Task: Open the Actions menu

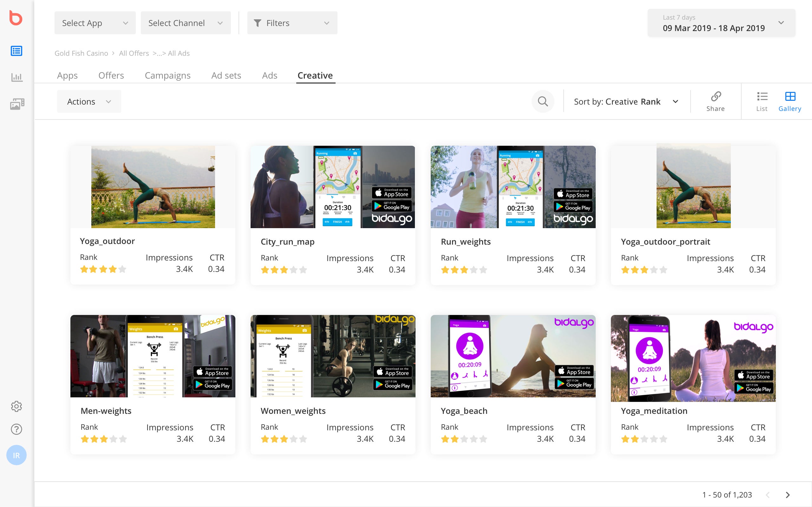Action: pyautogui.click(x=89, y=102)
